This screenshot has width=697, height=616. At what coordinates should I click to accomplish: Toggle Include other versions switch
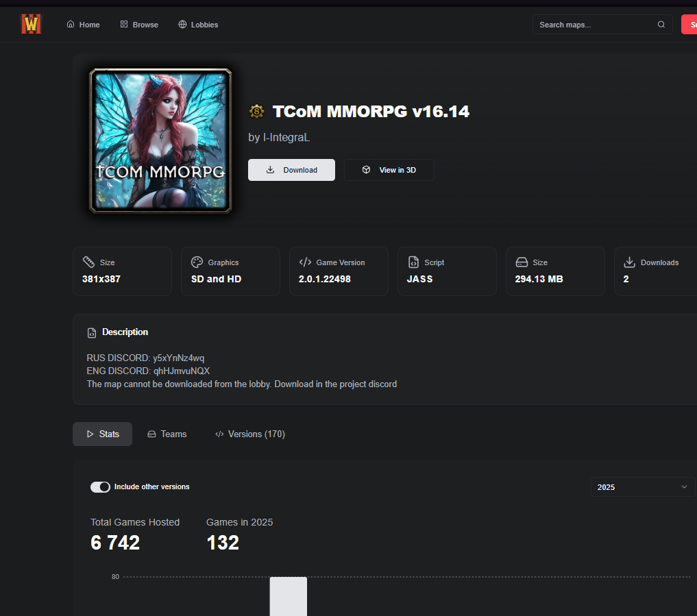pos(100,486)
